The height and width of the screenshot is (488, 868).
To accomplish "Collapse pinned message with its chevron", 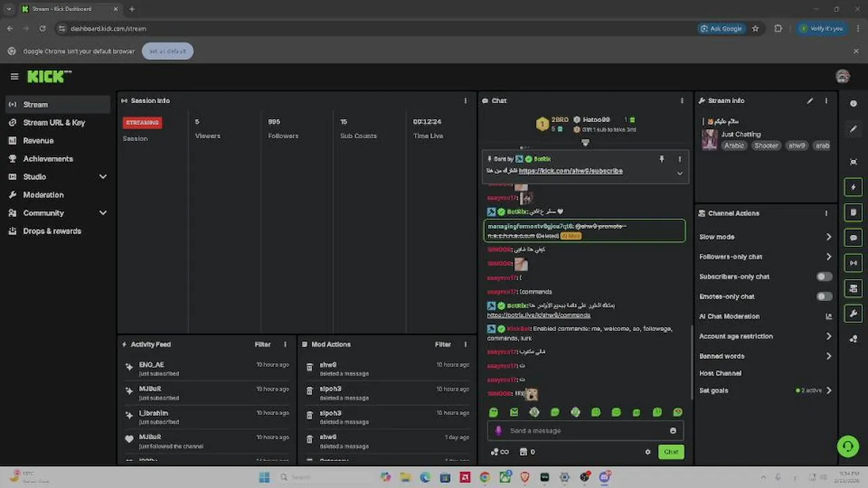I will [679, 174].
